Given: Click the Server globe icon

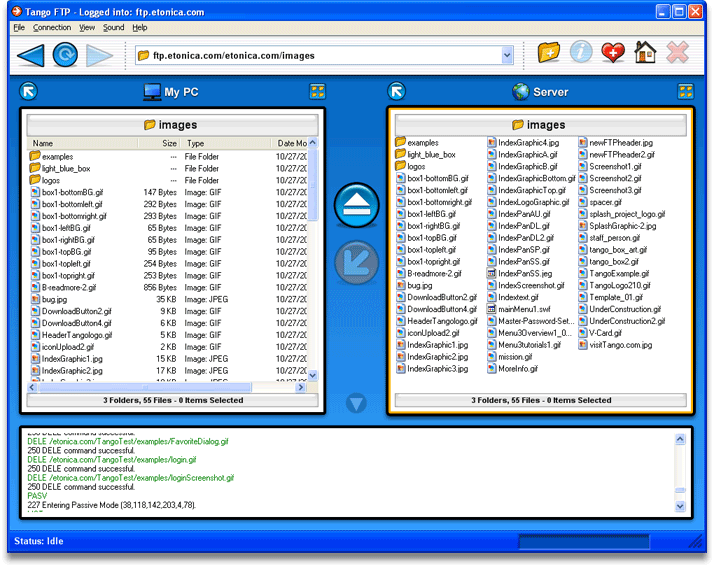Looking at the screenshot, I should [520, 92].
